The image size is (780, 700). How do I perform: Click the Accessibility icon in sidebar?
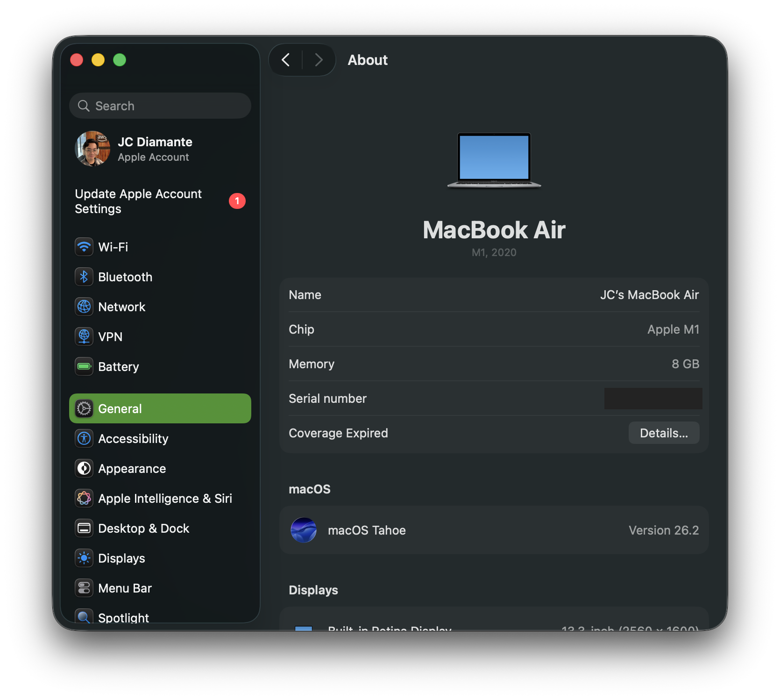coord(84,438)
